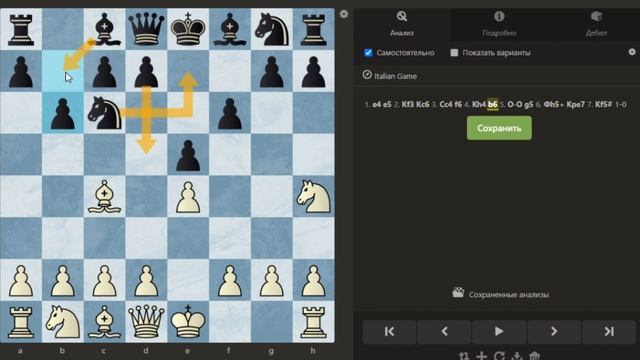
Task: Click the circular refresh icon at the bottom
Action: coord(499,356)
